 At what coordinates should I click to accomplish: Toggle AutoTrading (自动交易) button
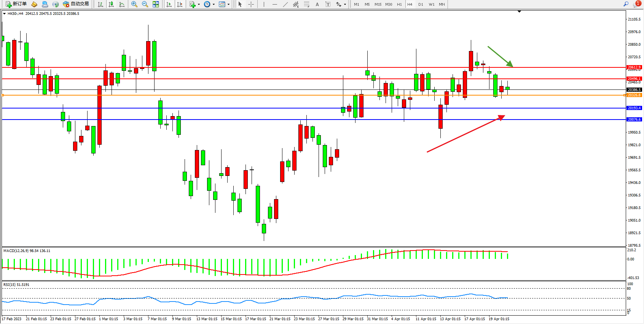[x=76, y=4]
